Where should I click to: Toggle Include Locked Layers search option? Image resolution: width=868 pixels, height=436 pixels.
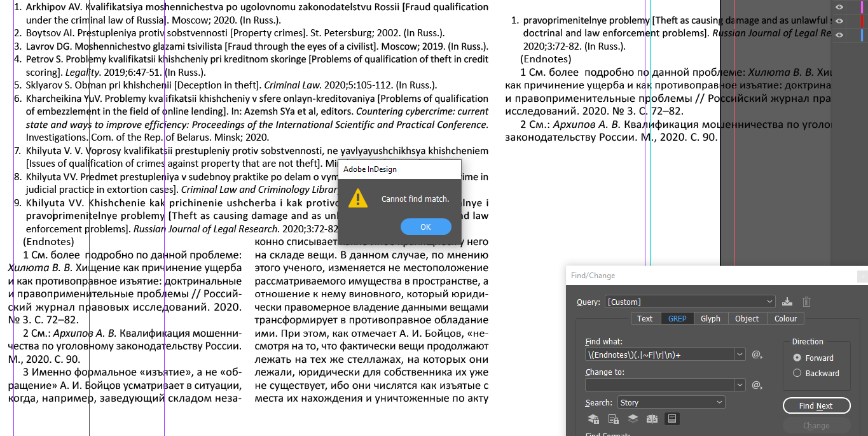click(x=593, y=419)
